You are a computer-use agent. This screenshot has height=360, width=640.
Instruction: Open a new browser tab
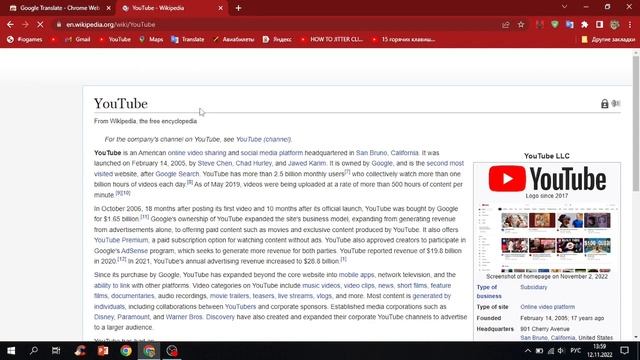pos(238,8)
